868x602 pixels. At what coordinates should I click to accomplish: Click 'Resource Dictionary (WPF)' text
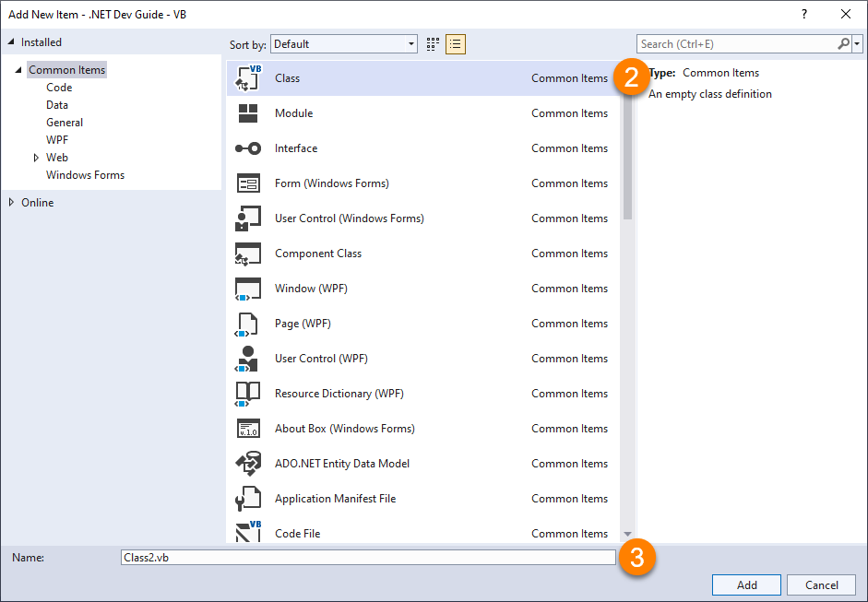339,394
